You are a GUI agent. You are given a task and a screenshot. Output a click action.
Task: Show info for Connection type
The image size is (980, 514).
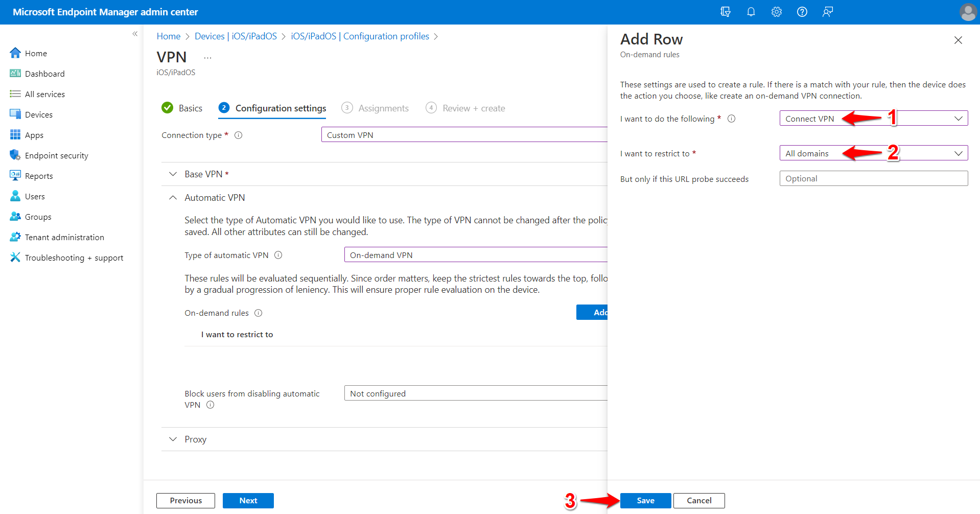coord(238,135)
